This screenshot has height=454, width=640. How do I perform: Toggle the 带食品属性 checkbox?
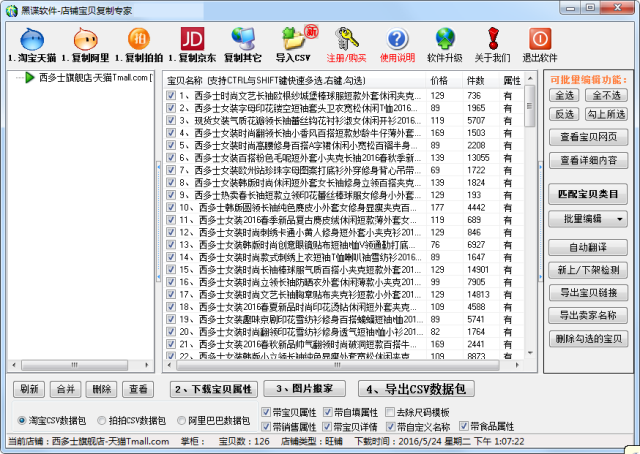pos(463,426)
